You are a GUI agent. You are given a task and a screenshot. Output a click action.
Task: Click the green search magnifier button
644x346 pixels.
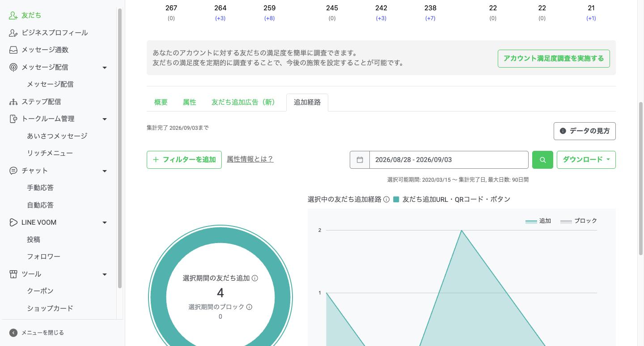click(542, 160)
